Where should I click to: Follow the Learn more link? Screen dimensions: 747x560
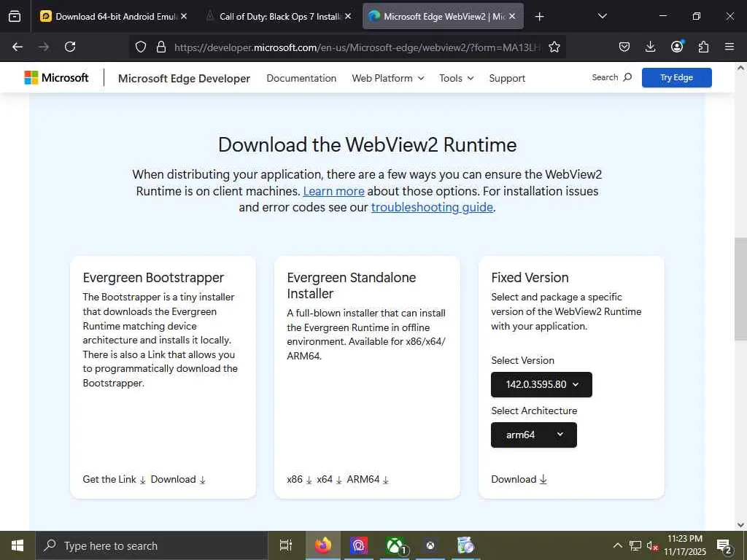click(333, 191)
